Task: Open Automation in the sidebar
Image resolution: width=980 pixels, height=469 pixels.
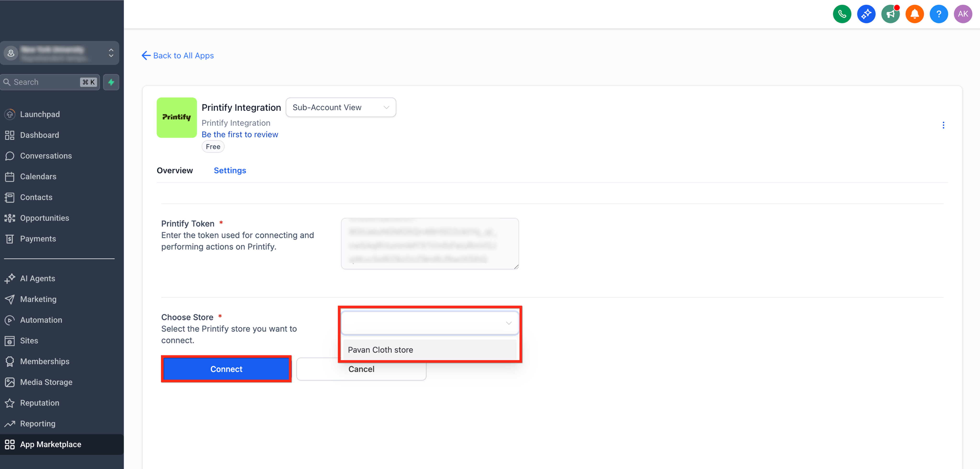Action: coord(41,320)
